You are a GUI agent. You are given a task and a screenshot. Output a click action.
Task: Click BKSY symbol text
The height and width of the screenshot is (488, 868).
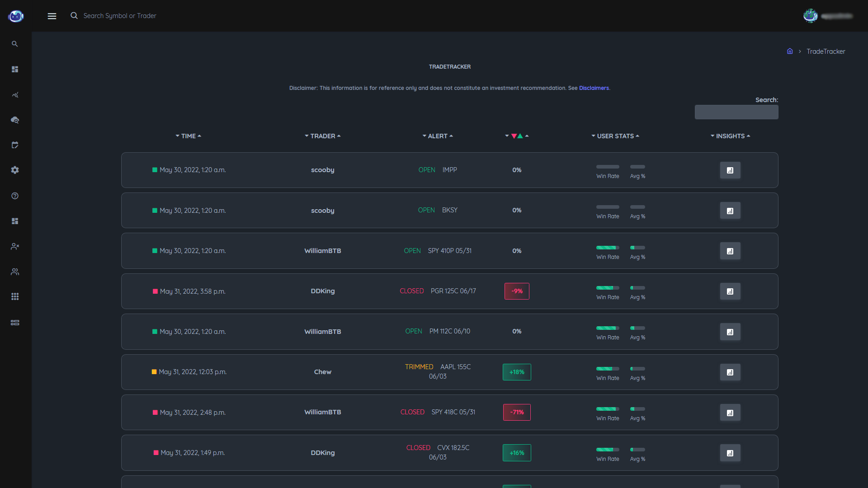click(x=450, y=210)
